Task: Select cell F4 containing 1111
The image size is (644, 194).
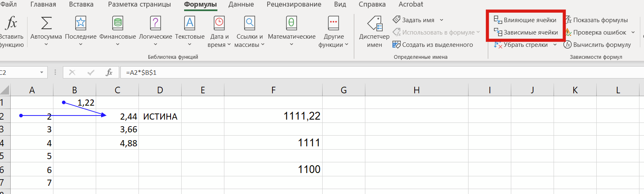Action: coord(273,143)
